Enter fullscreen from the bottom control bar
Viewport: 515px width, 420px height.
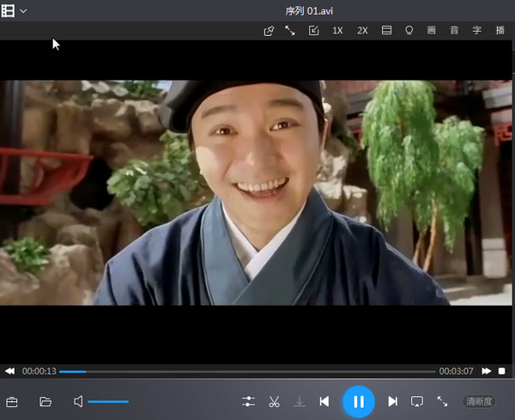(x=442, y=401)
